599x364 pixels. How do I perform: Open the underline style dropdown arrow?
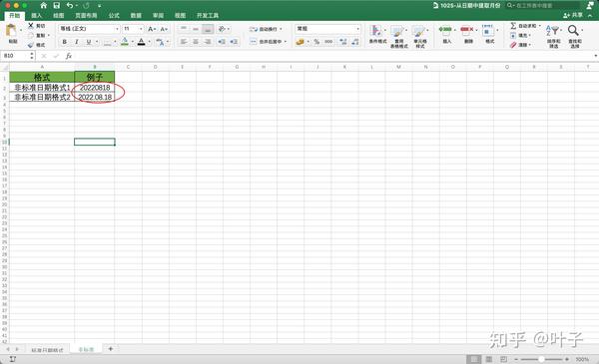click(x=97, y=42)
